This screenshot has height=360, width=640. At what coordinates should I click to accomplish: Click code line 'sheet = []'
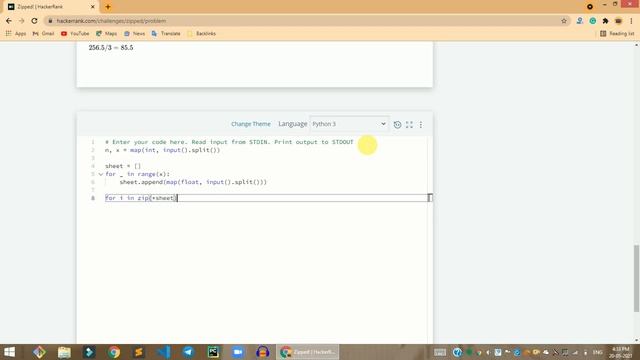[123, 166]
